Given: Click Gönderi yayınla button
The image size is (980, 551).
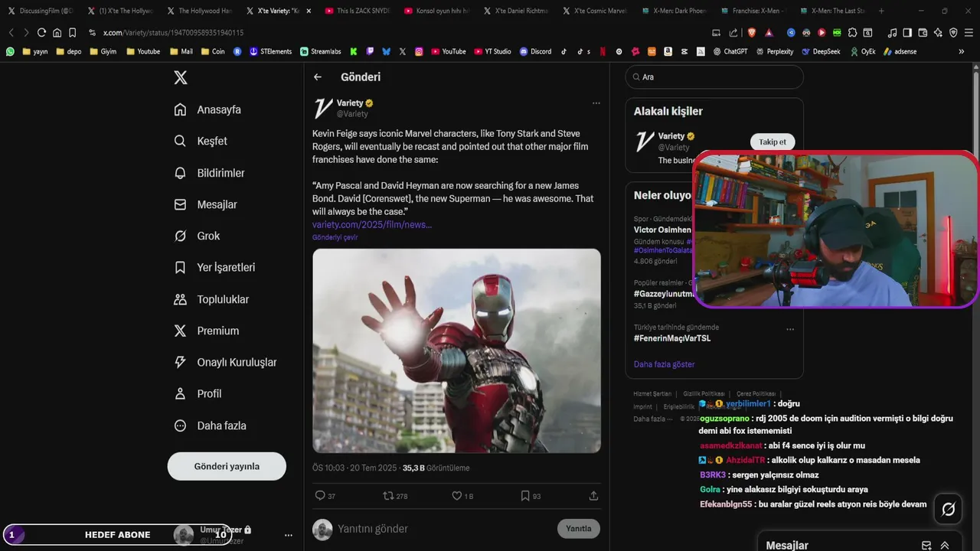Looking at the screenshot, I should pyautogui.click(x=227, y=466).
